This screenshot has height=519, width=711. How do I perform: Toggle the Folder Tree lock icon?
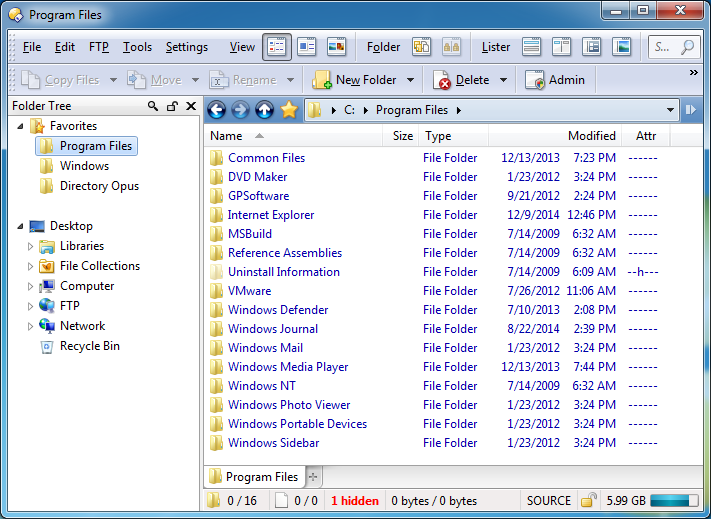point(172,106)
